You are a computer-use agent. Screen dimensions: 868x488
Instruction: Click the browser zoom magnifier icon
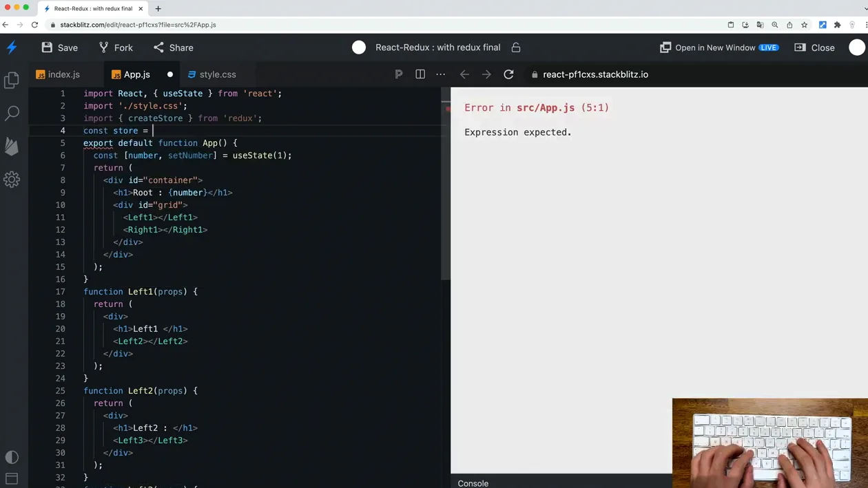coord(775,25)
